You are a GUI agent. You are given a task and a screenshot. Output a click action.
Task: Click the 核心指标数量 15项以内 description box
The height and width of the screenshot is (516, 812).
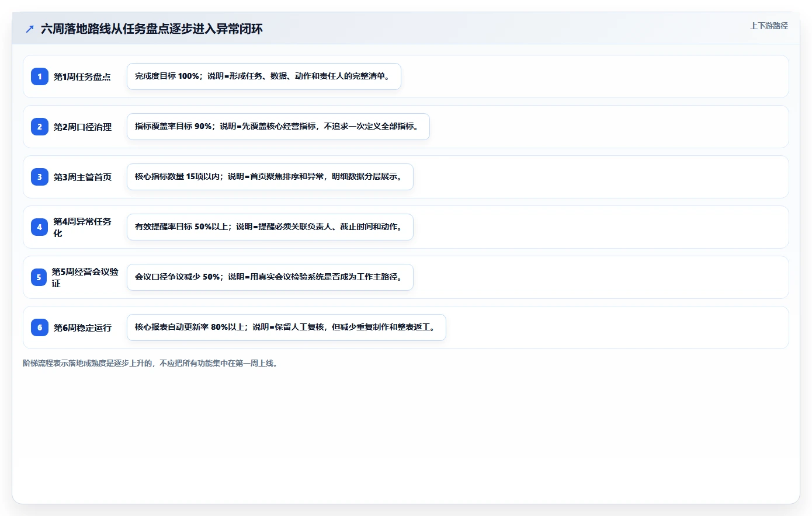(x=270, y=177)
